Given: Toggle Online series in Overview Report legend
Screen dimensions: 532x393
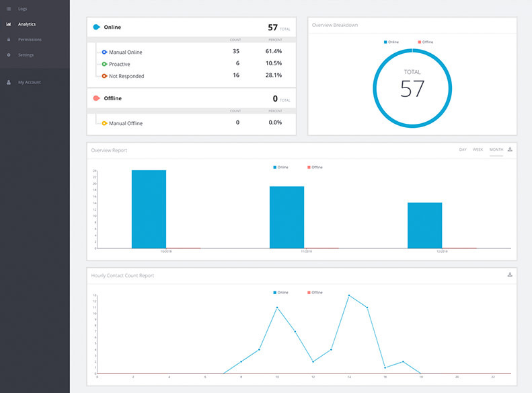Looking at the screenshot, I should tap(280, 168).
